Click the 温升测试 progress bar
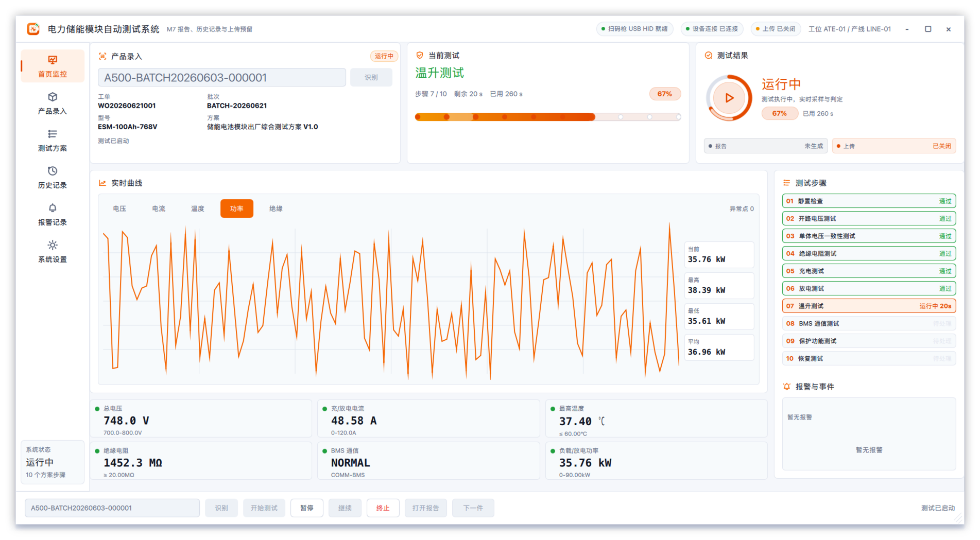Screen dimensions: 980x540 [548, 117]
